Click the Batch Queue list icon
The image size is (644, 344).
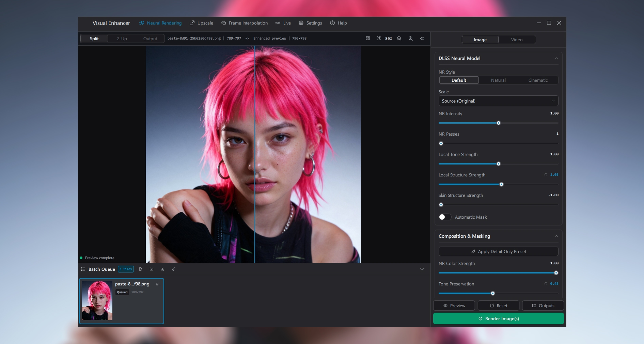(x=83, y=269)
